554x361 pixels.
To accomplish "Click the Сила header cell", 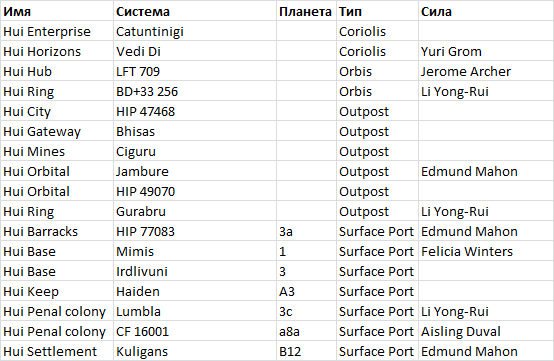I will pos(486,11).
